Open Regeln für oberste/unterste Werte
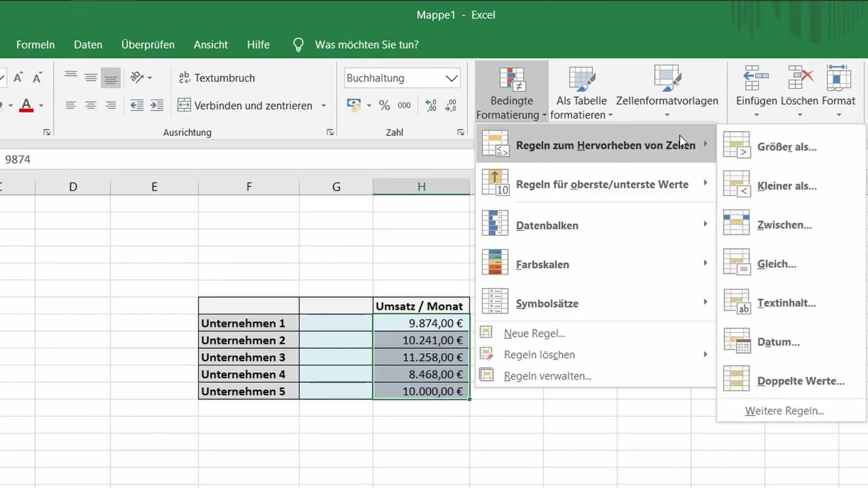This screenshot has height=488, width=868. tap(595, 184)
